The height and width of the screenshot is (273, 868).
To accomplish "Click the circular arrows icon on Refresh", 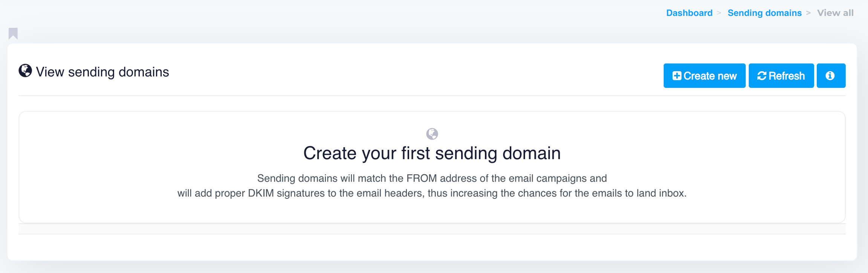I will click(x=762, y=76).
